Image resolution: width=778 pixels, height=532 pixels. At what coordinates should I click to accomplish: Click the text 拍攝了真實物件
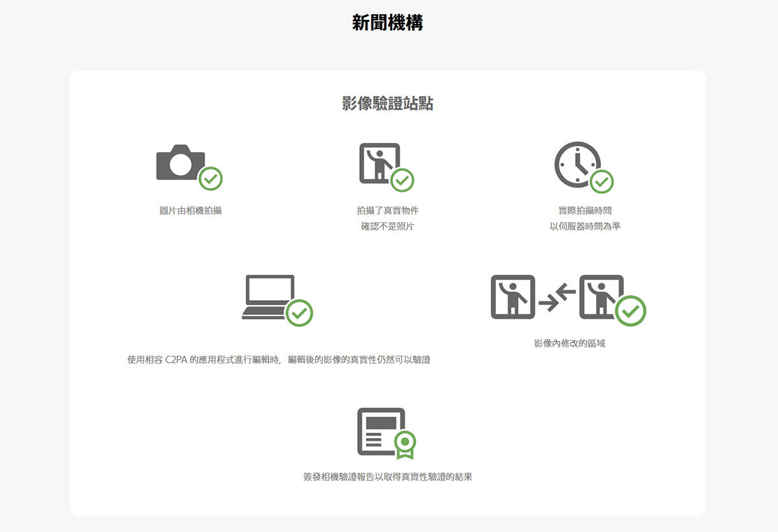pos(388,211)
